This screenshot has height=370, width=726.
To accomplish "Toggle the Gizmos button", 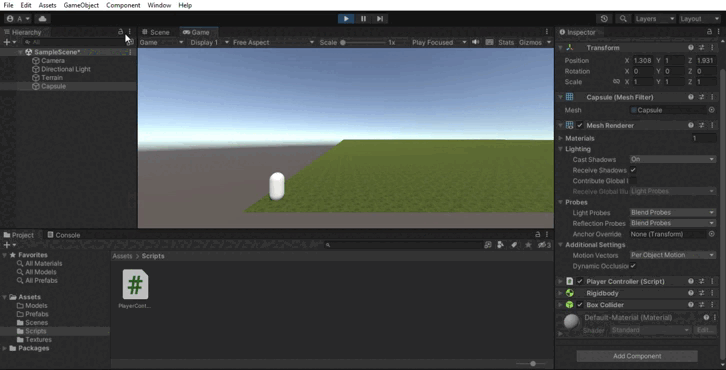I will tap(530, 42).
